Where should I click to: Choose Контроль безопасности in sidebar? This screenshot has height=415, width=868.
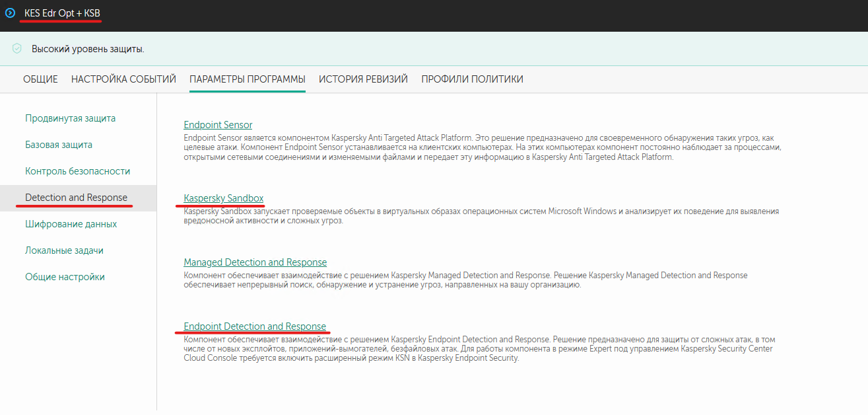(78, 171)
